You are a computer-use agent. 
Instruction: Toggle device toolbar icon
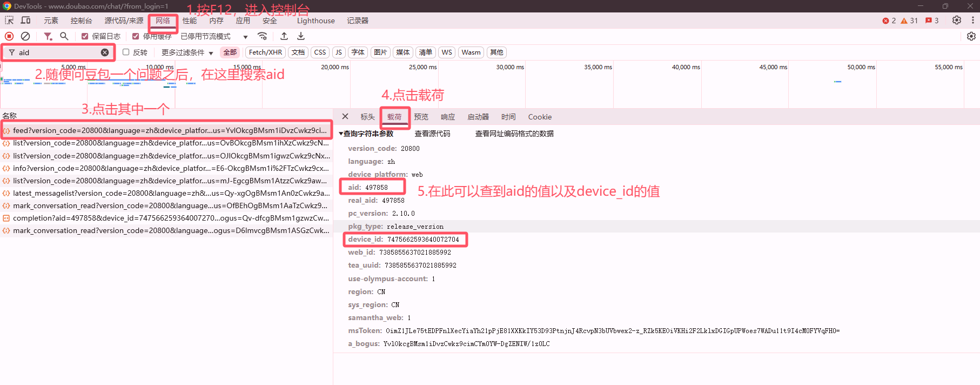[25, 21]
